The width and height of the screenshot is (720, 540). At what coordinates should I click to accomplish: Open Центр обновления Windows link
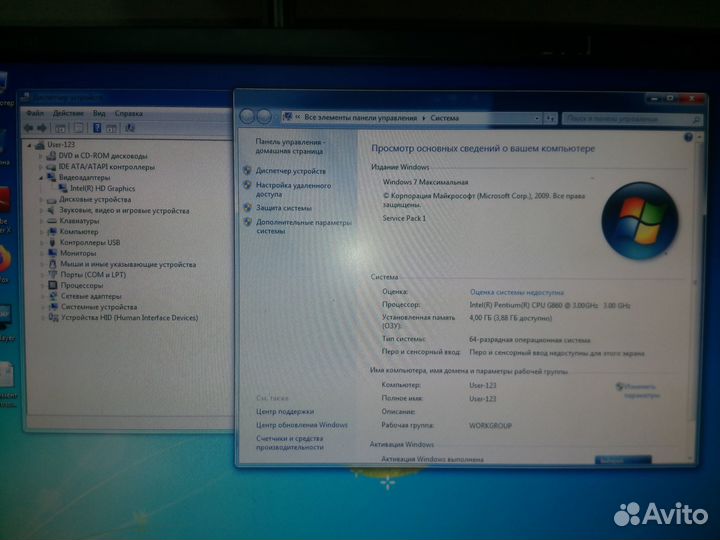pos(302,425)
